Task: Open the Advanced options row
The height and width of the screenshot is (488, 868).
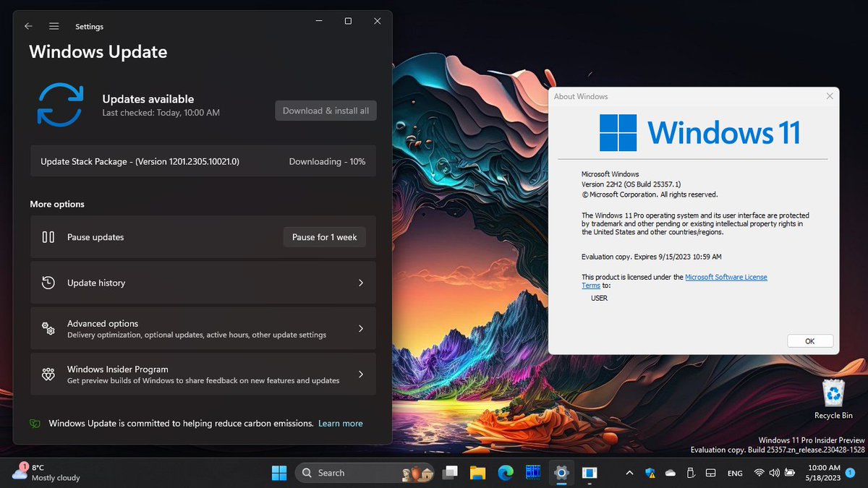Action: click(203, 328)
